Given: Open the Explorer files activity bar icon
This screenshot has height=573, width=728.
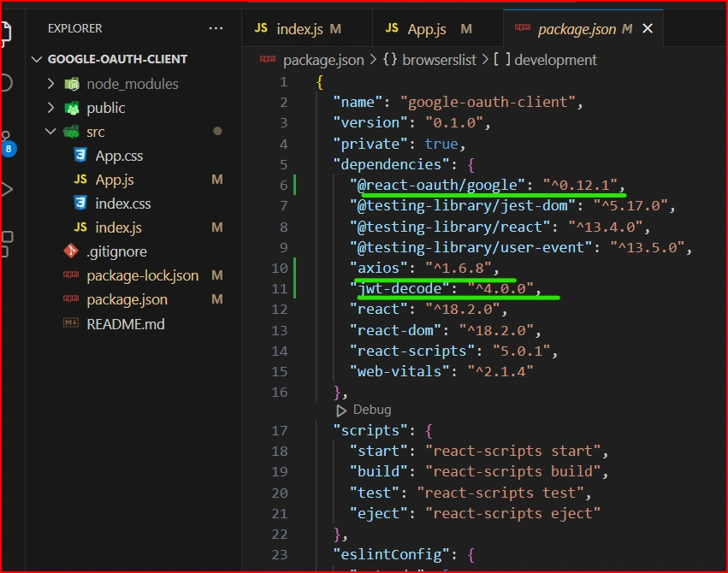Looking at the screenshot, I should click(x=6, y=33).
